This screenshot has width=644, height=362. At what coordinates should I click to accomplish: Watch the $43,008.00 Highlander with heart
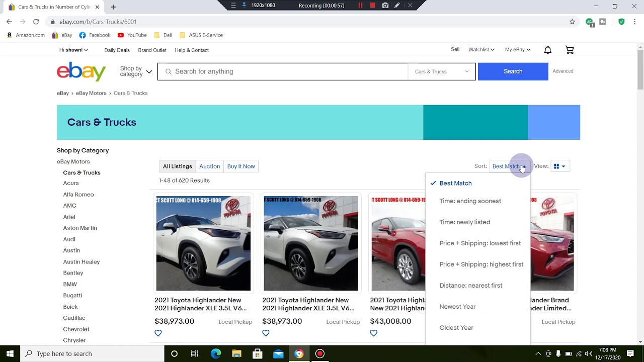pyautogui.click(x=373, y=333)
